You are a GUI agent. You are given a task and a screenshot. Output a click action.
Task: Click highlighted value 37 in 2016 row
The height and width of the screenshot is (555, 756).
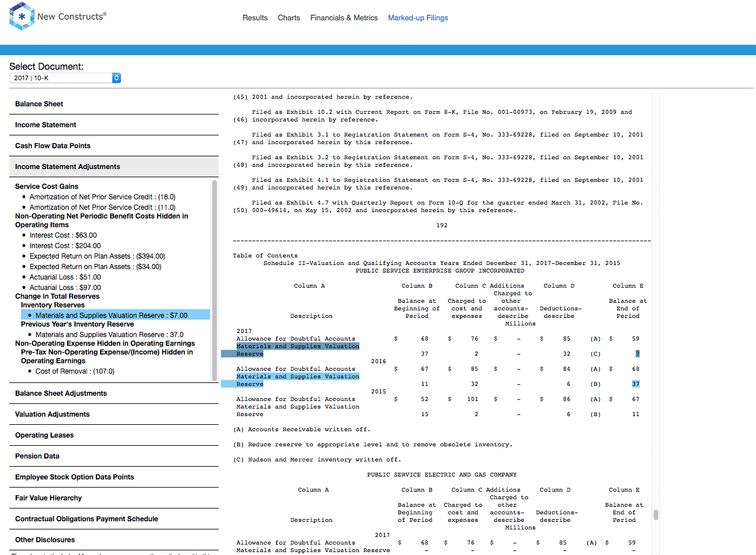[636, 384]
